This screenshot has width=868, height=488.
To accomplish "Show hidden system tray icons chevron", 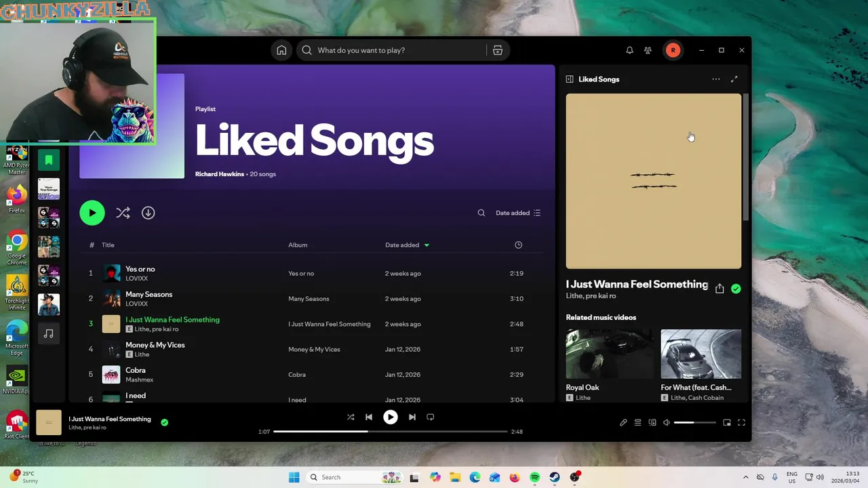I will point(745,477).
